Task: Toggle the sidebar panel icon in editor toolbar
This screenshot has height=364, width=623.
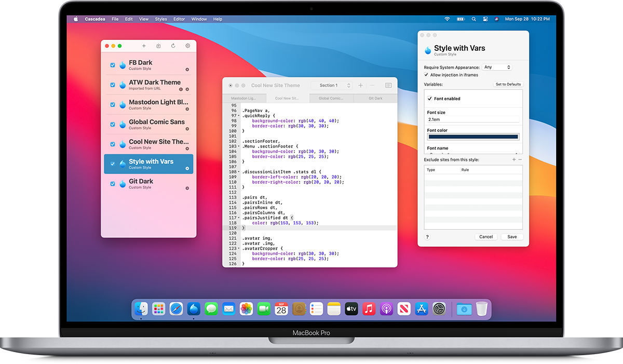Action: coord(388,85)
